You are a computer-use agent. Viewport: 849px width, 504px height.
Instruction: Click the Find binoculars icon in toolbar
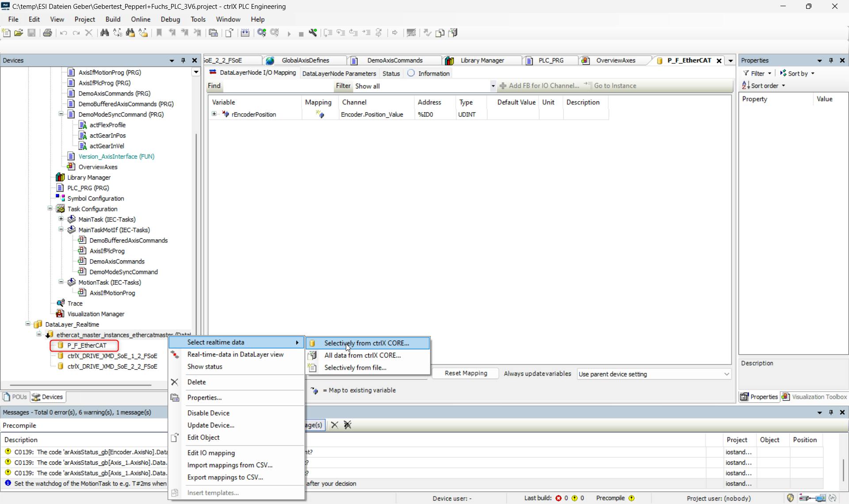(x=104, y=33)
